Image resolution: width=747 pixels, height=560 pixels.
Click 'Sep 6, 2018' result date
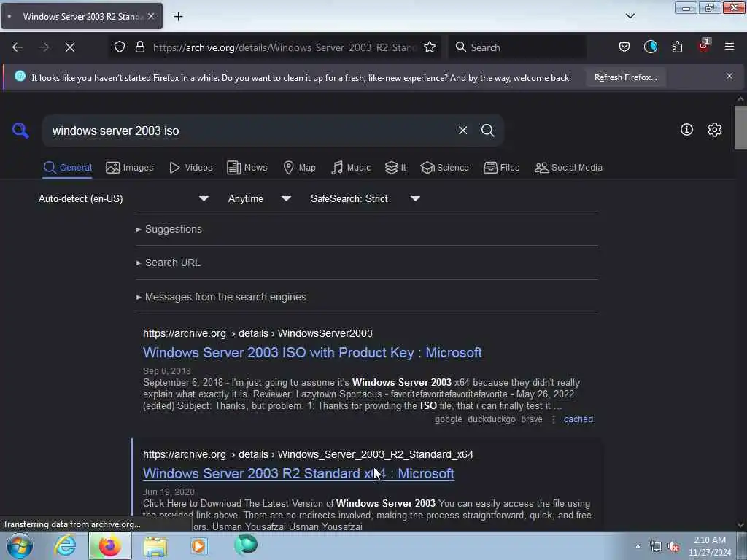[x=167, y=371]
